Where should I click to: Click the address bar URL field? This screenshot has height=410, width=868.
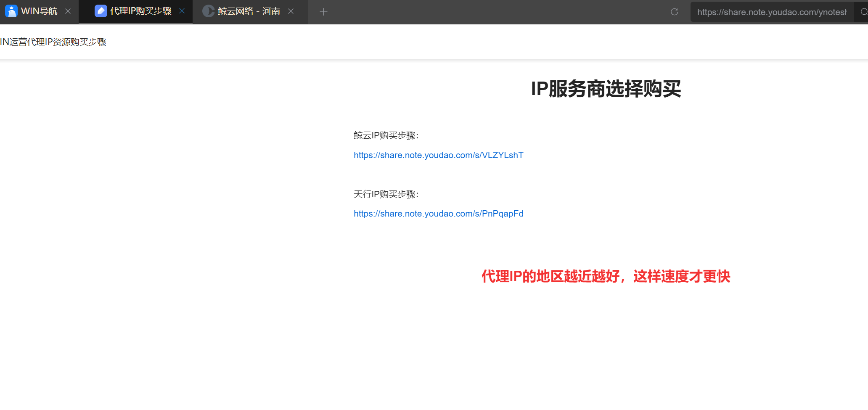pos(772,12)
